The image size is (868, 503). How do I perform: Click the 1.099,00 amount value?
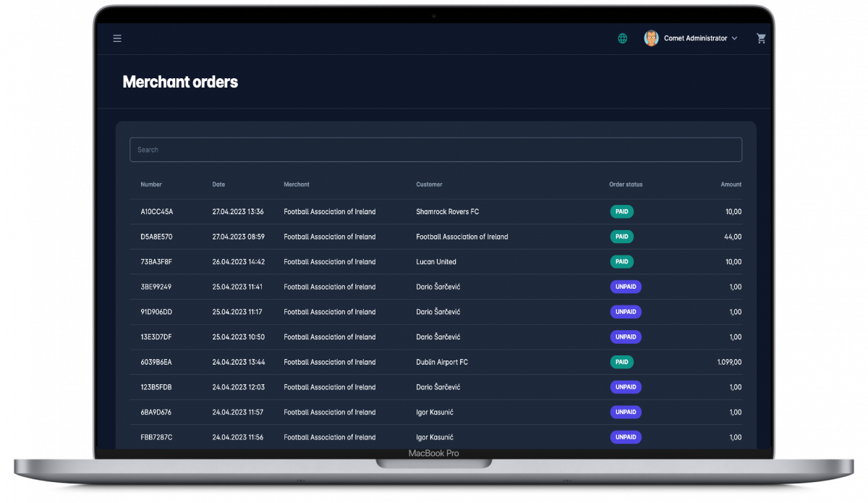pos(729,362)
